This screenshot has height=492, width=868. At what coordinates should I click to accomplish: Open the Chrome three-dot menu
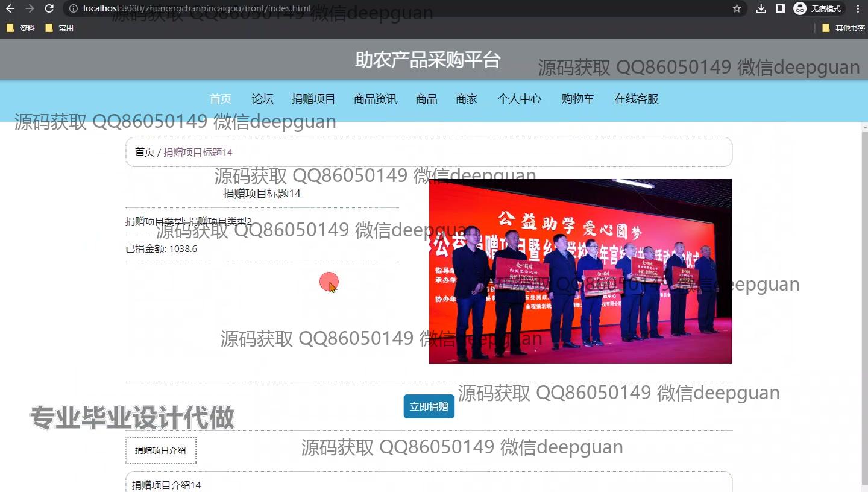point(858,8)
